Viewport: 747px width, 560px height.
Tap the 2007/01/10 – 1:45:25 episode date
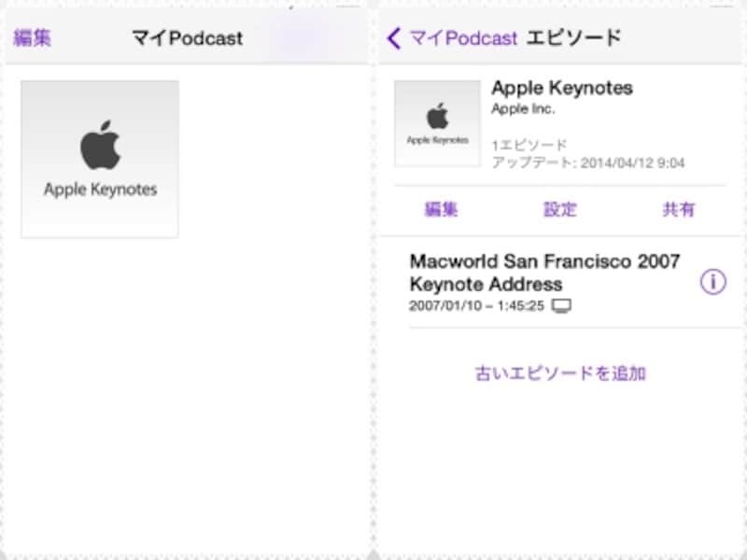tap(476, 306)
